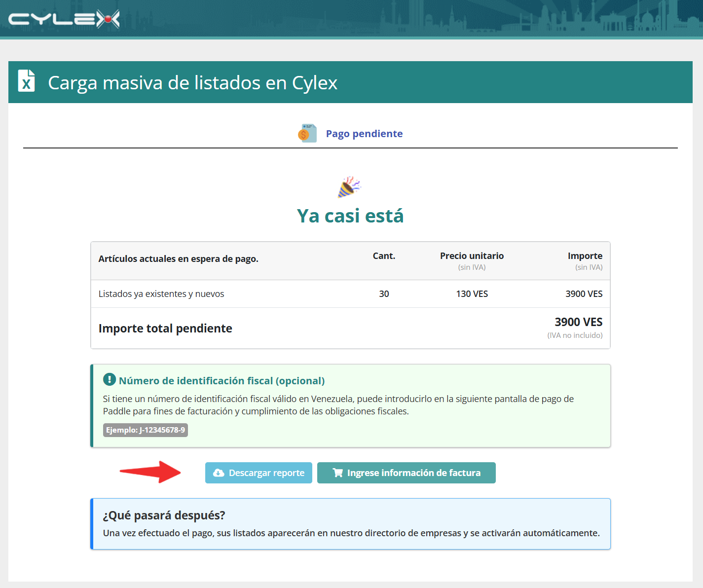The height and width of the screenshot is (588, 703).
Task: Click the 'Precio unitario' column header
Action: coord(472,256)
